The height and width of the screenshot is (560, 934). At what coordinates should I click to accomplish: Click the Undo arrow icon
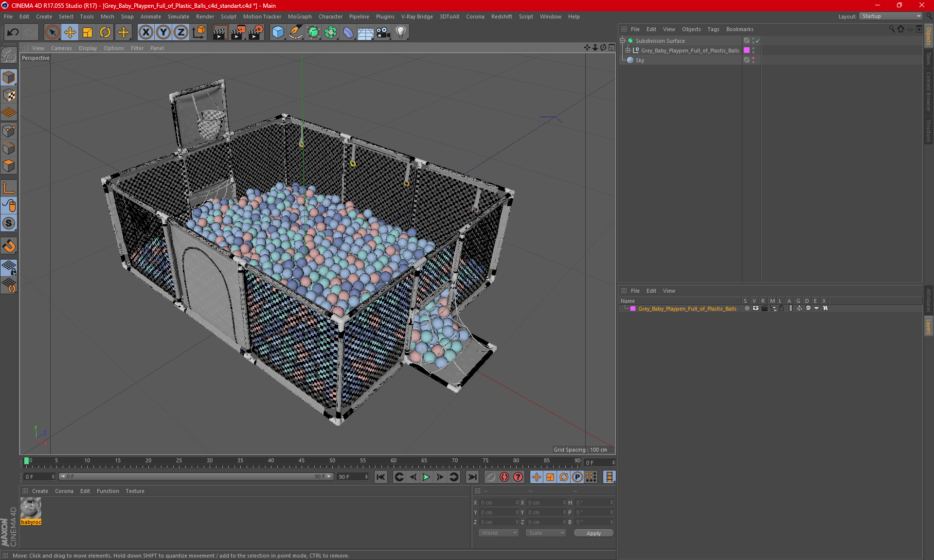[x=13, y=33]
